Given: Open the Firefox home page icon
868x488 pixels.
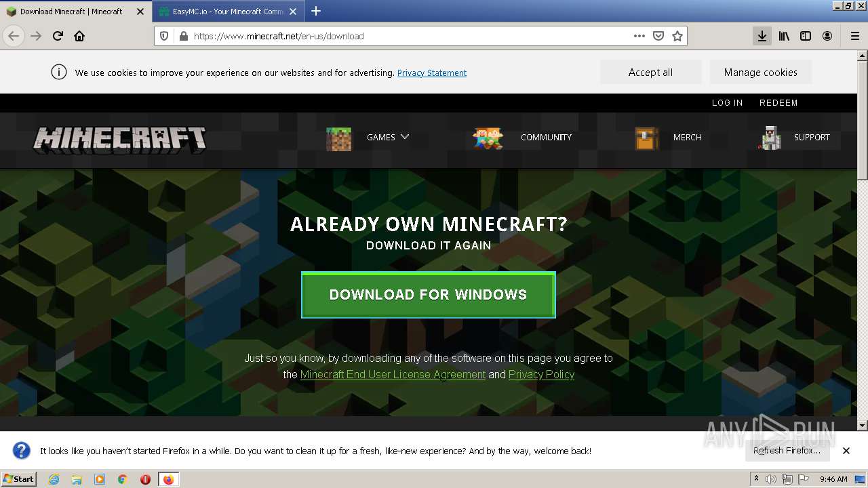Looking at the screenshot, I should 79,36.
